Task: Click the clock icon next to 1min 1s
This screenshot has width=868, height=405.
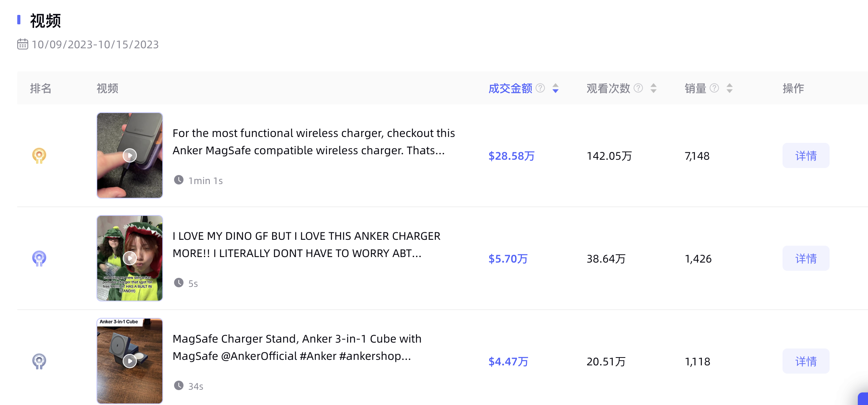Action: pos(179,180)
